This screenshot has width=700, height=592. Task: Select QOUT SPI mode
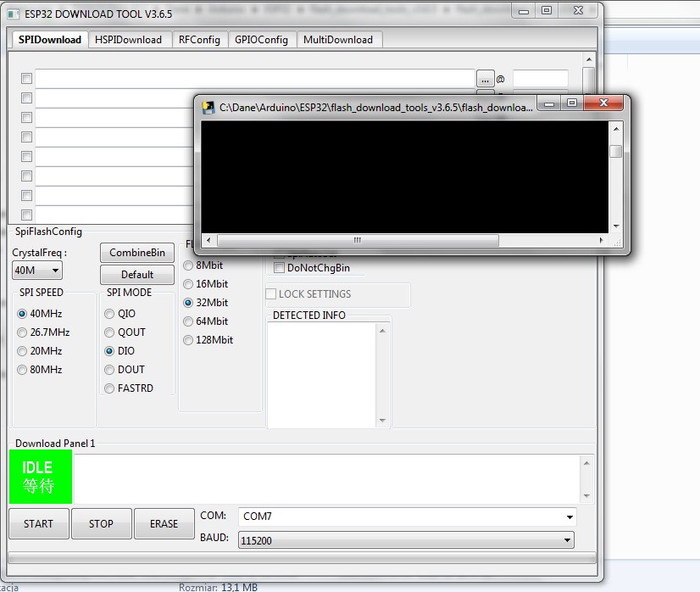pyautogui.click(x=125, y=332)
